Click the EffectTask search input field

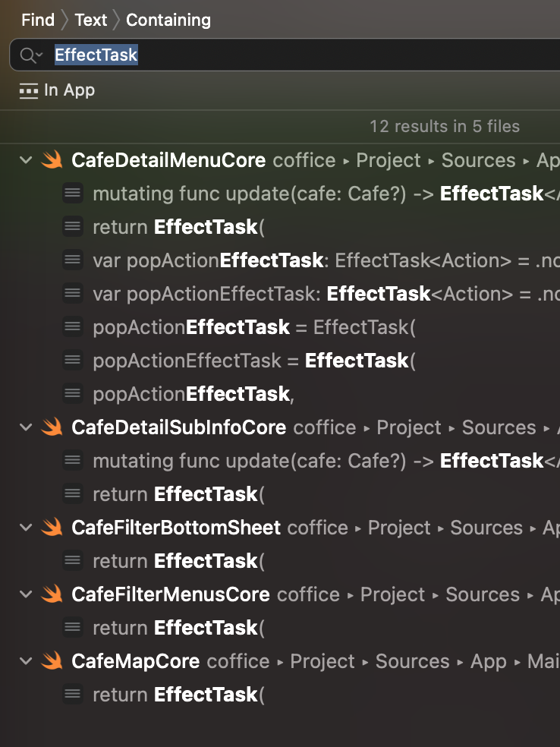point(305,55)
